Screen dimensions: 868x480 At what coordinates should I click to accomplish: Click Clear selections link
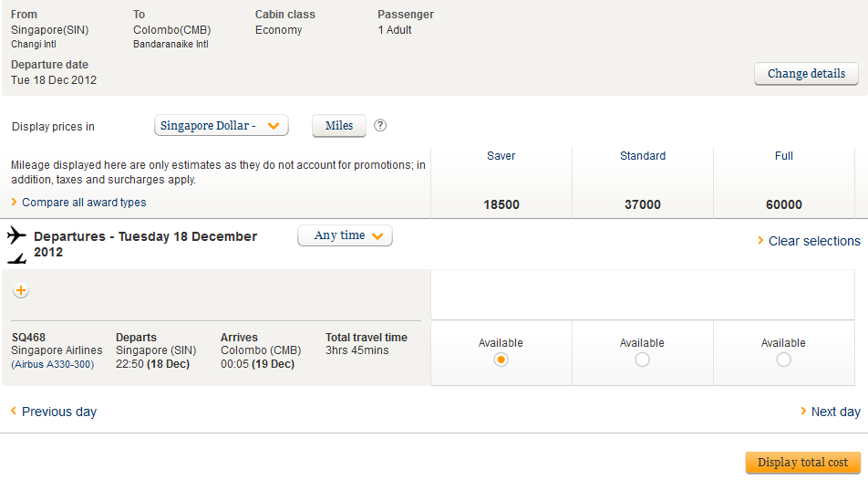[813, 241]
